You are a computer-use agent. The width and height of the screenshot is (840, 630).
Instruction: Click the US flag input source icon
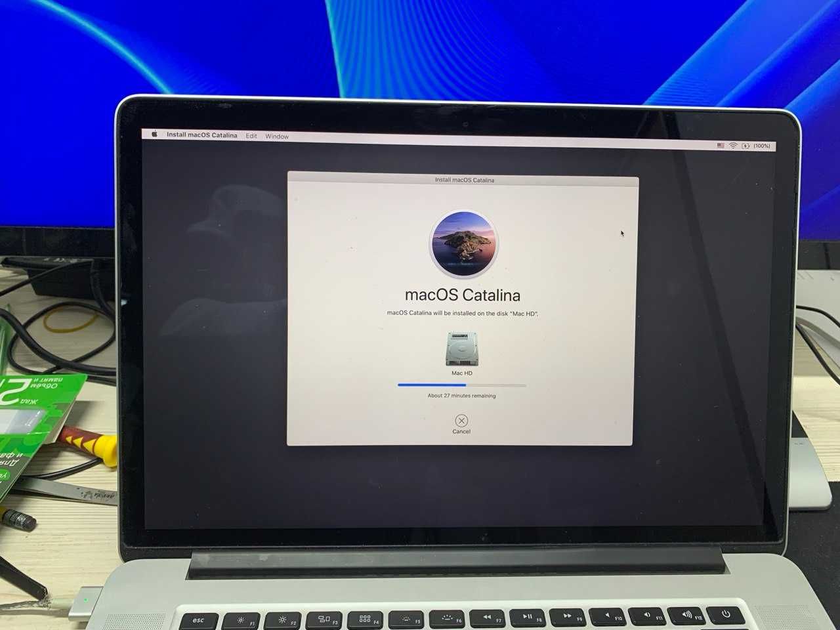tap(721, 146)
